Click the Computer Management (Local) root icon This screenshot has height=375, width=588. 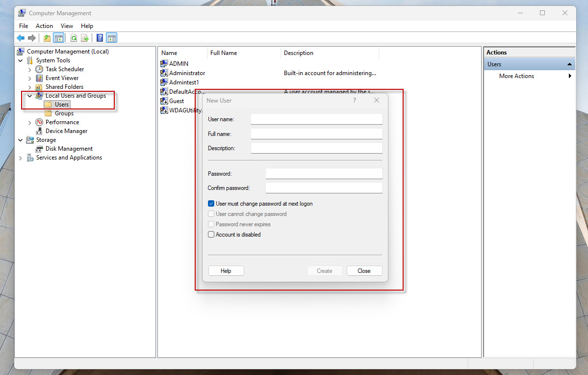(21, 52)
